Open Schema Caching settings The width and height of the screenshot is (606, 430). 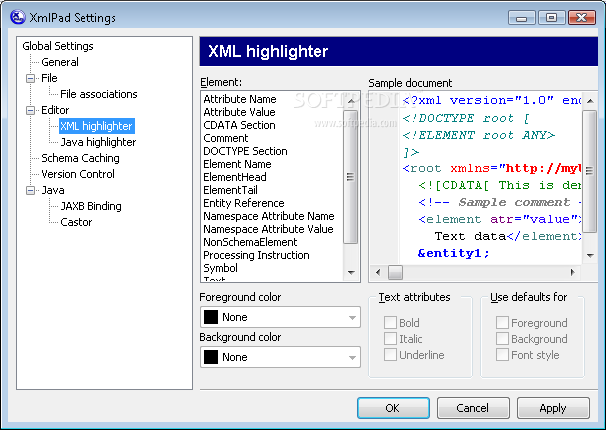(x=80, y=158)
